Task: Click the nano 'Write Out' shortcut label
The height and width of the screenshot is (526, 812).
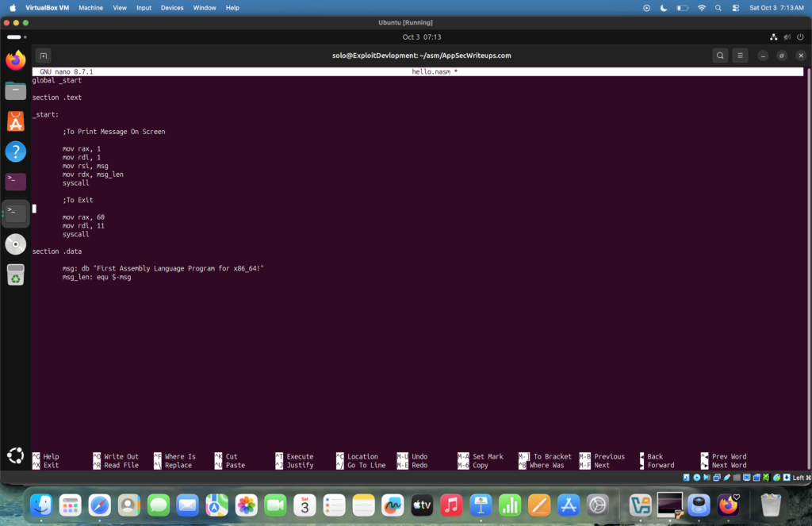Action: tap(121, 456)
